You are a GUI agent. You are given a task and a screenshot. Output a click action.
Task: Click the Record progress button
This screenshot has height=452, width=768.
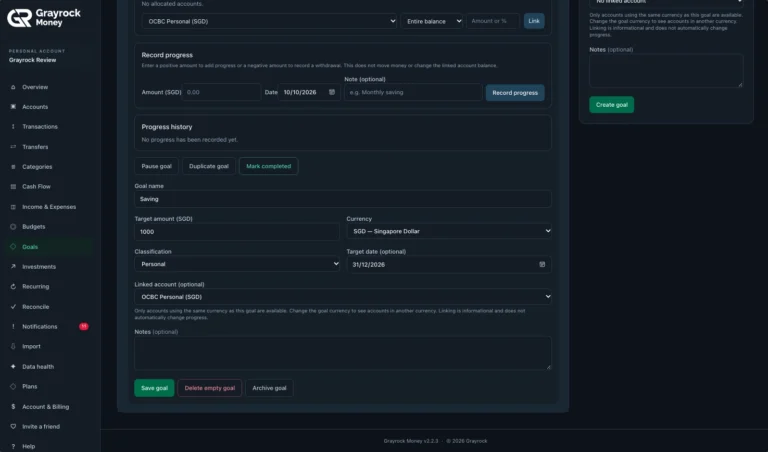(x=515, y=93)
